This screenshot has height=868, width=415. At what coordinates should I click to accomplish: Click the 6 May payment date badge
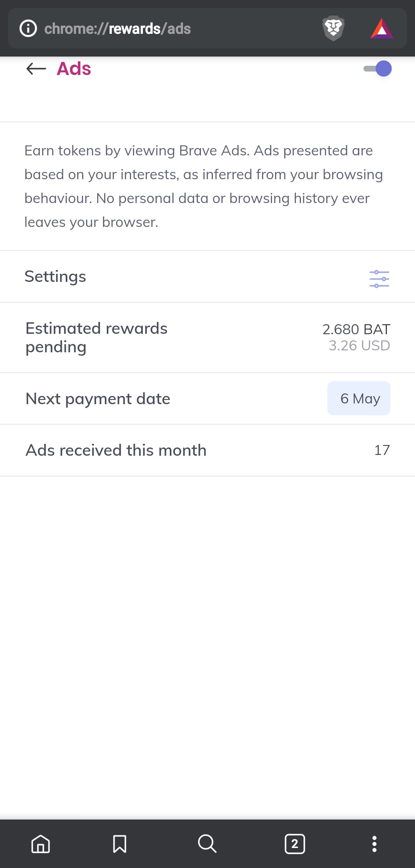pyautogui.click(x=359, y=398)
